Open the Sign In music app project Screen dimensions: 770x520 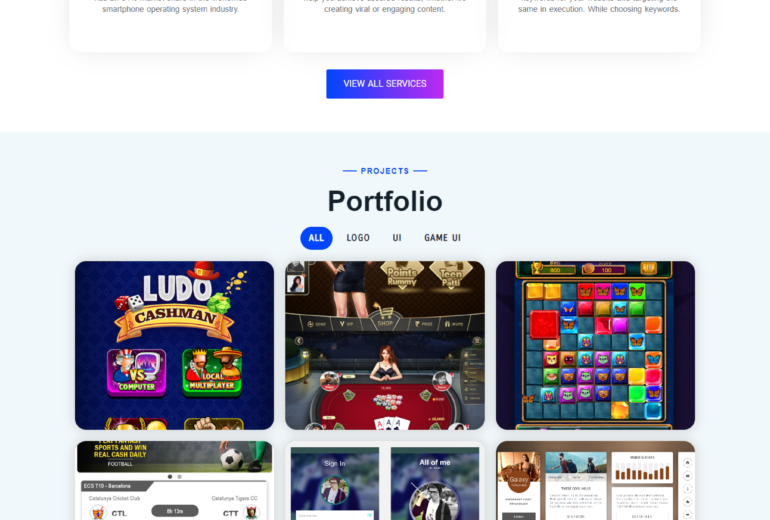tap(385, 480)
